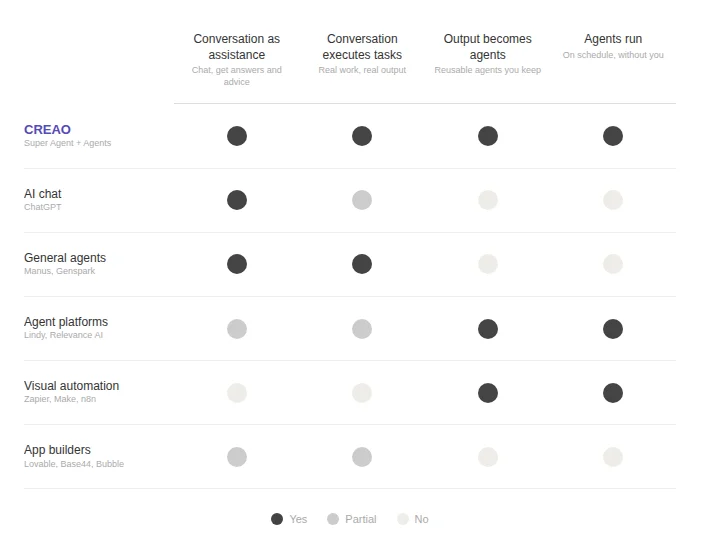Click the Conversation as assistance column header
This screenshot has width=720, height=557.
[x=237, y=46]
